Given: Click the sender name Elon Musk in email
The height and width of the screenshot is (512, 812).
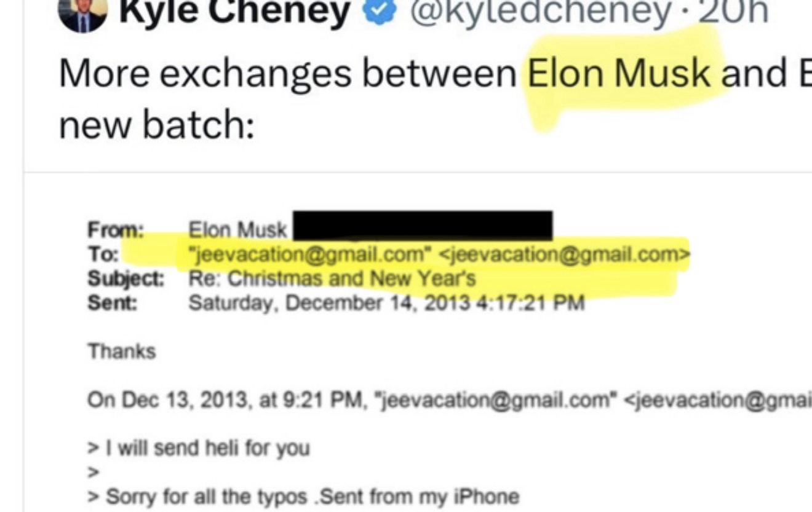Looking at the screenshot, I should click(x=237, y=230).
